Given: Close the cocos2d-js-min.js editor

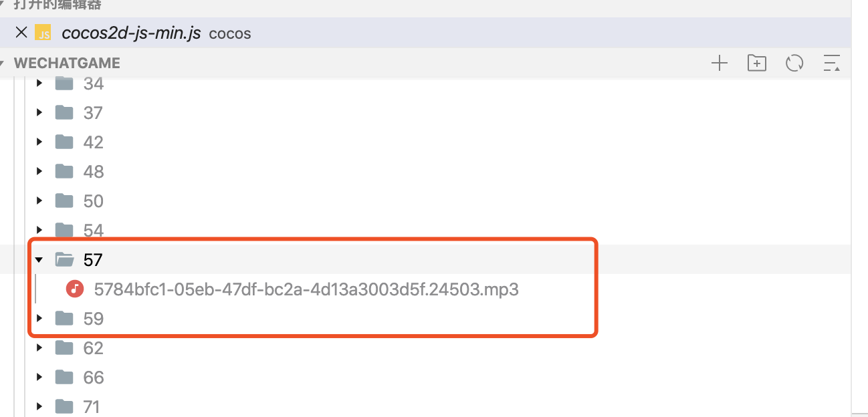Looking at the screenshot, I should (21, 32).
